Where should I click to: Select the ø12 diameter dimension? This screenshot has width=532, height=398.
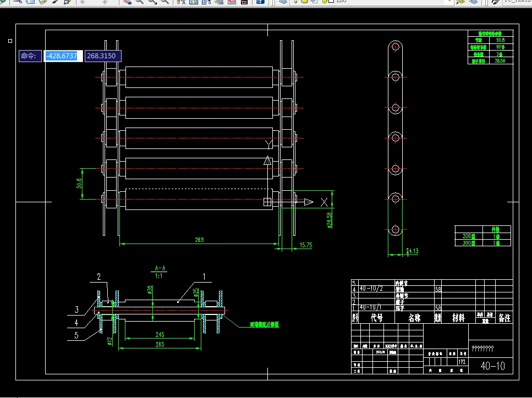point(109,341)
